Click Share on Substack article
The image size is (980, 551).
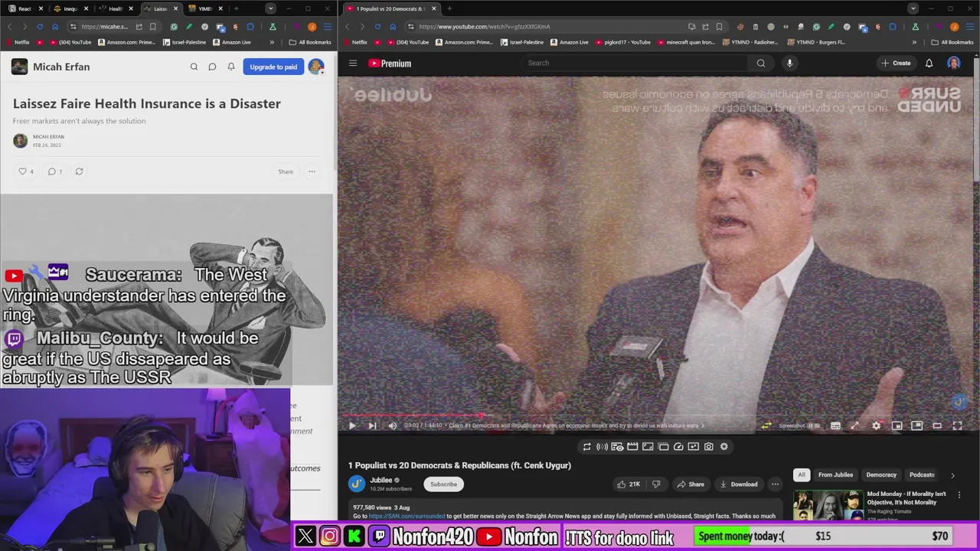[x=286, y=171]
